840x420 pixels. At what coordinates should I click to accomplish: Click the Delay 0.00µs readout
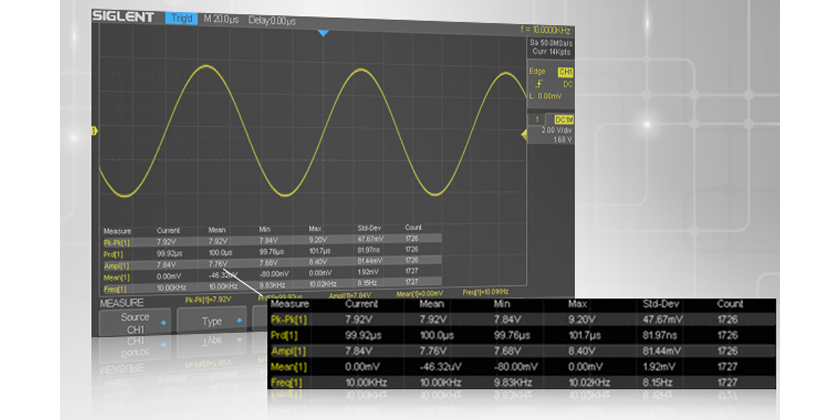coord(270,18)
